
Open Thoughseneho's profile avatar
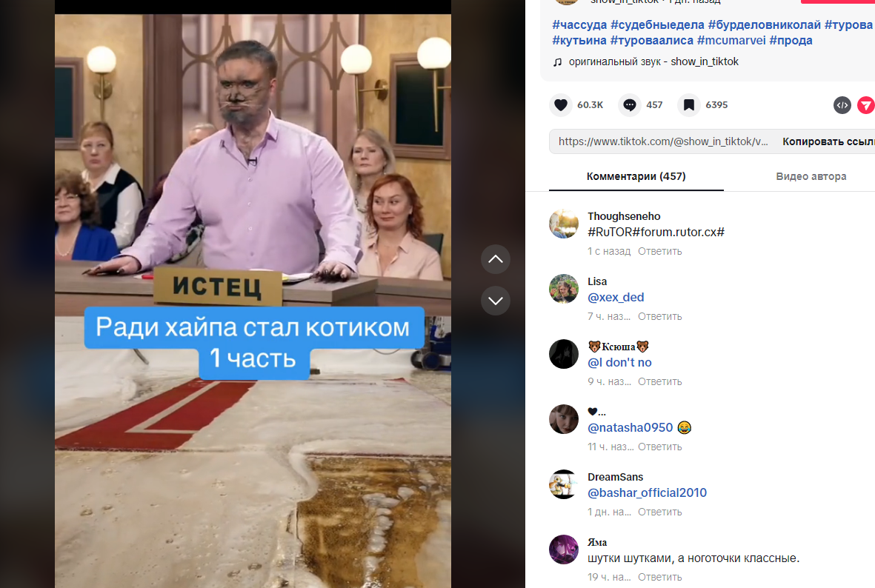[x=564, y=224]
